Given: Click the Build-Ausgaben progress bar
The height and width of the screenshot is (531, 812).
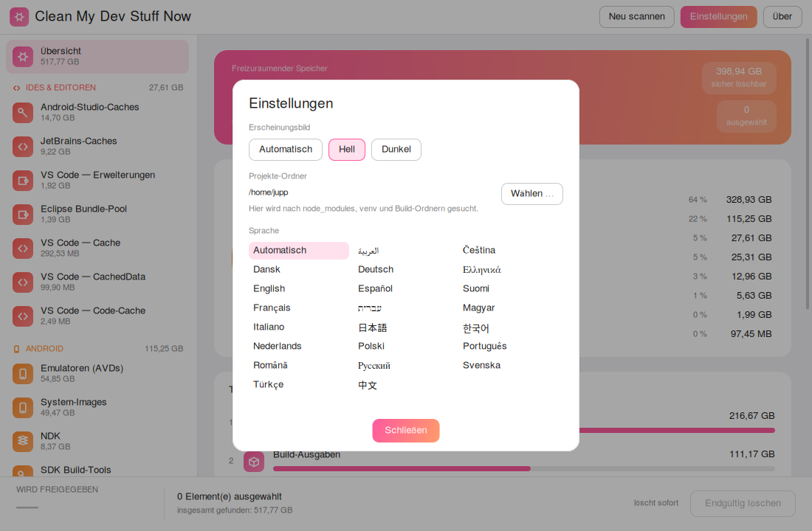Looking at the screenshot, I should pyautogui.click(x=523, y=469).
